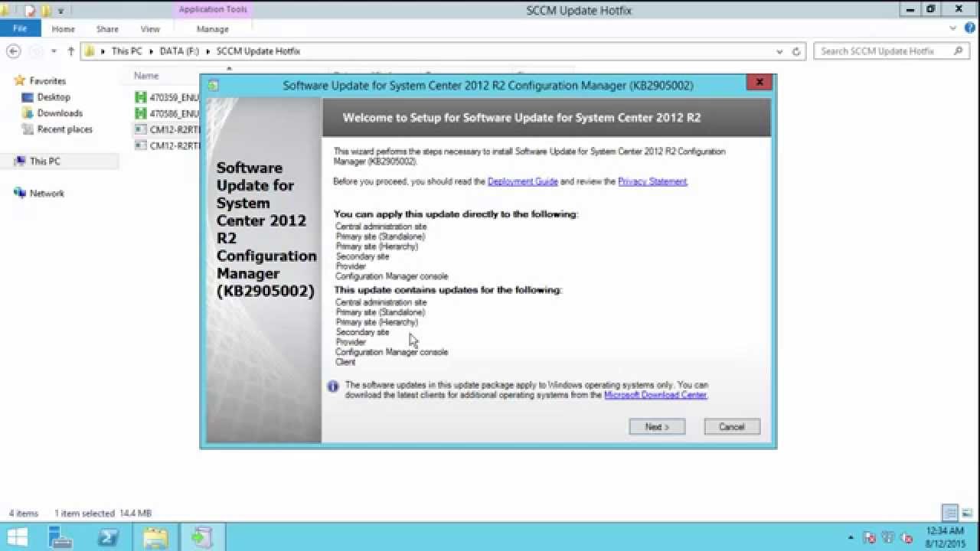
Task: Click SCCM Update Hotfix breadcrumb segment
Action: pos(258,51)
